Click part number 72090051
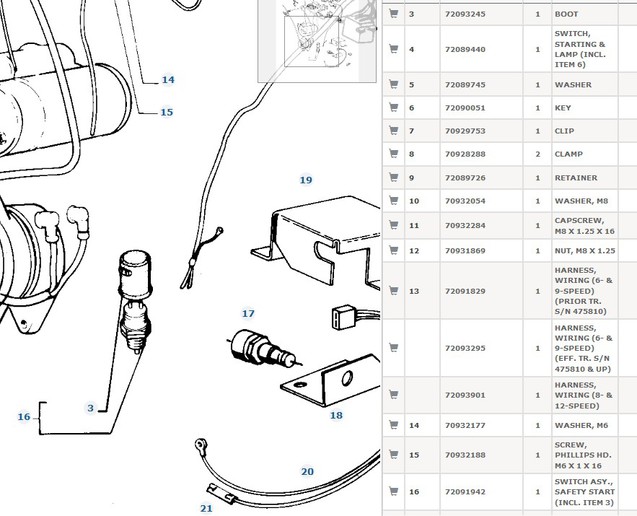This screenshot has height=516, width=637. (465, 108)
